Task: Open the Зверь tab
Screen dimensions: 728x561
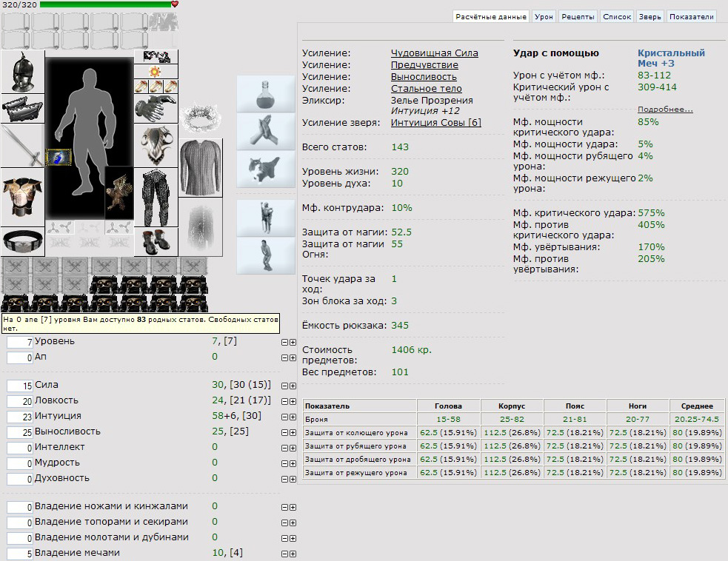Action: point(649,17)
